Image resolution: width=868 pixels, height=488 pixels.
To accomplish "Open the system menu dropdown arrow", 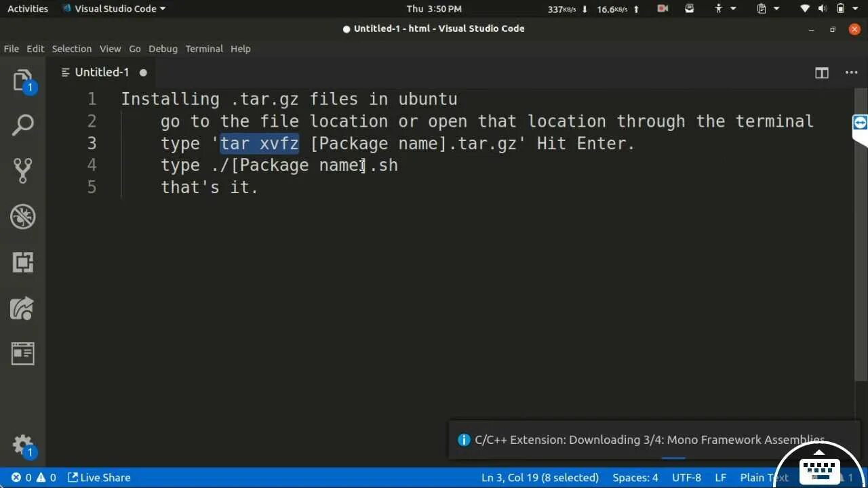I will (856, 9).
